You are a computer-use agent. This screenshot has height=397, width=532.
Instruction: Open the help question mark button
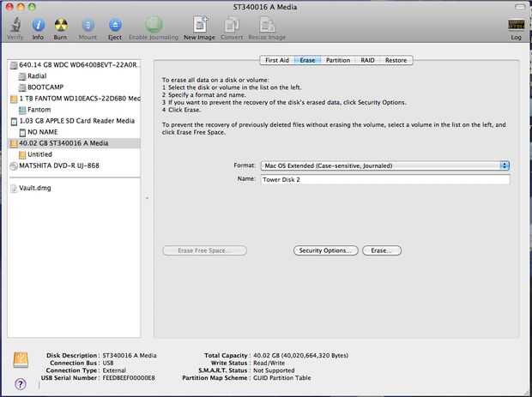tap(21, 384)
